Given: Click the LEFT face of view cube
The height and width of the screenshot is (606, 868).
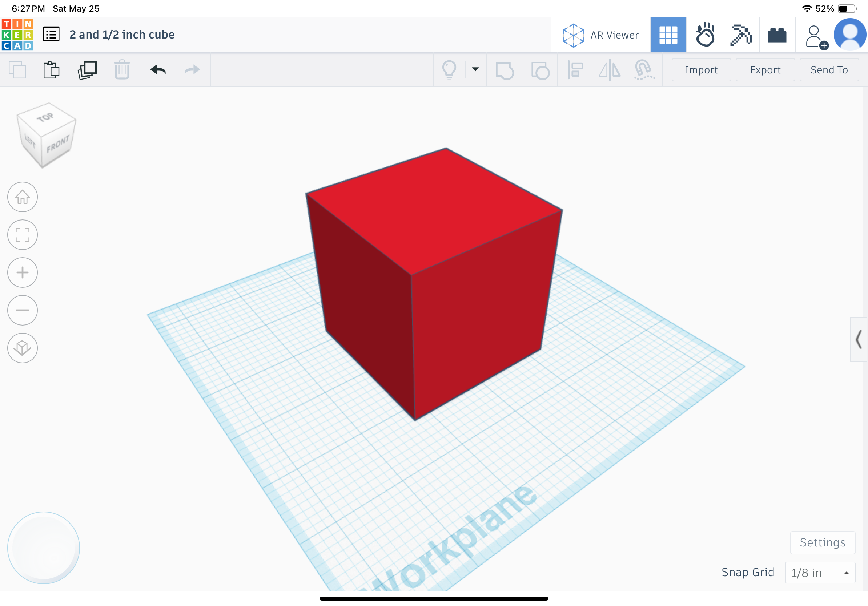Looking at the screenshot, I should [30, 142].
